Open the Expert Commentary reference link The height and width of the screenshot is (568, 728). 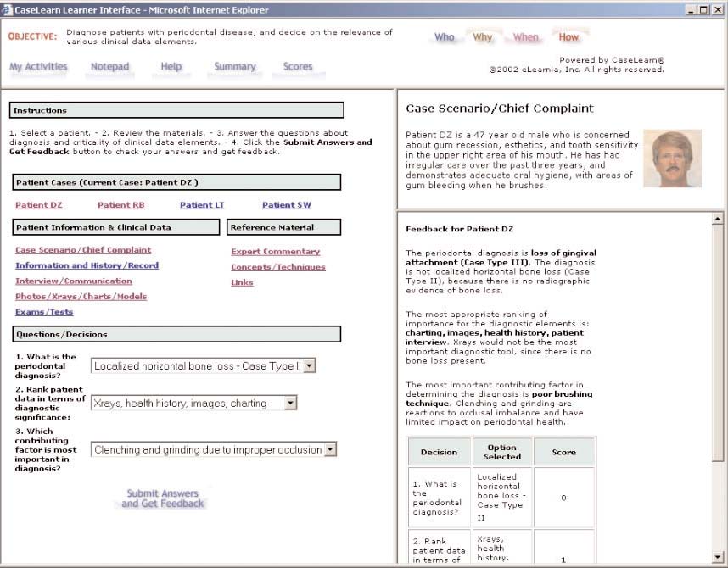tap(275, 252)
